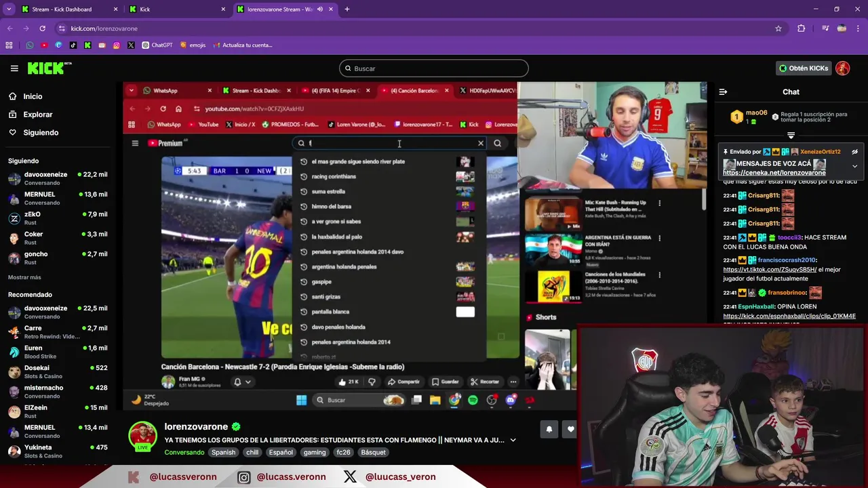Click the Kick Buscar search field
Viewport: 868px width, 488px height.
[434, 68]
